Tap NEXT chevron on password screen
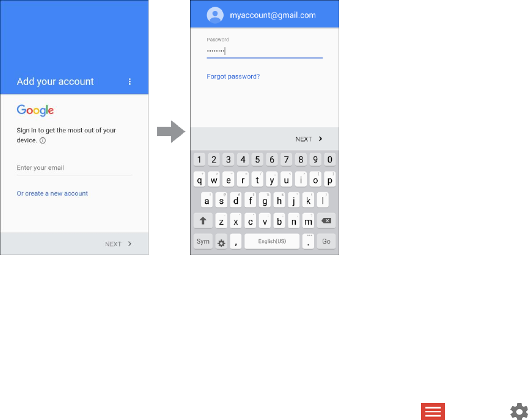Image resolution: width=528 pixels, height=420 pixels. point(309,139)
